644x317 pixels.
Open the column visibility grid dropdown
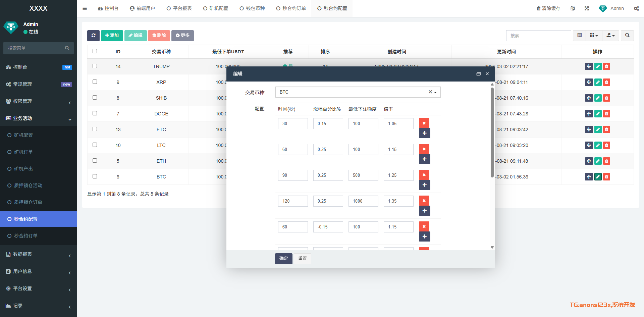[594, 36]
